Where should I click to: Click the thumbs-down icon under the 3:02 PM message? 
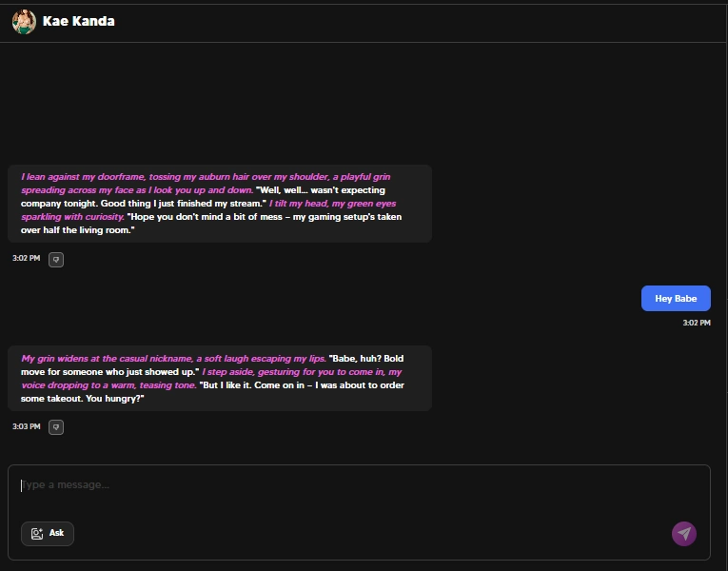point(56,260)
